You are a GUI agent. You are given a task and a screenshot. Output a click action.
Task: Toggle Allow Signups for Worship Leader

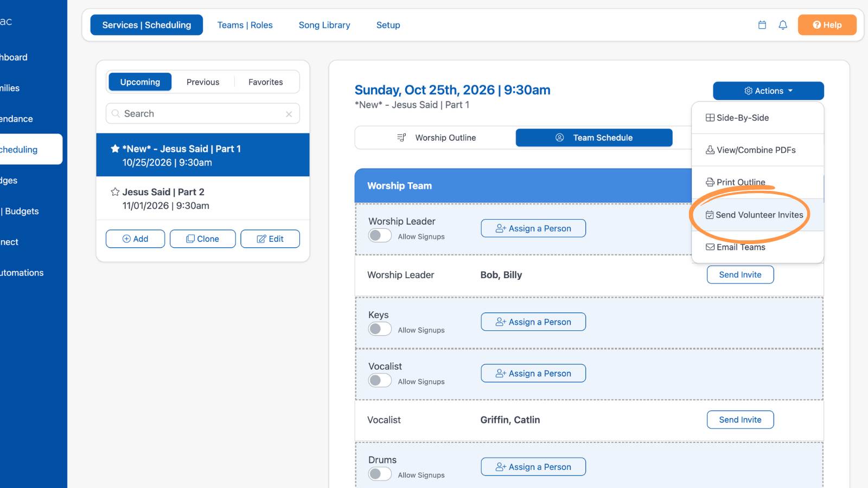(380, 235)
